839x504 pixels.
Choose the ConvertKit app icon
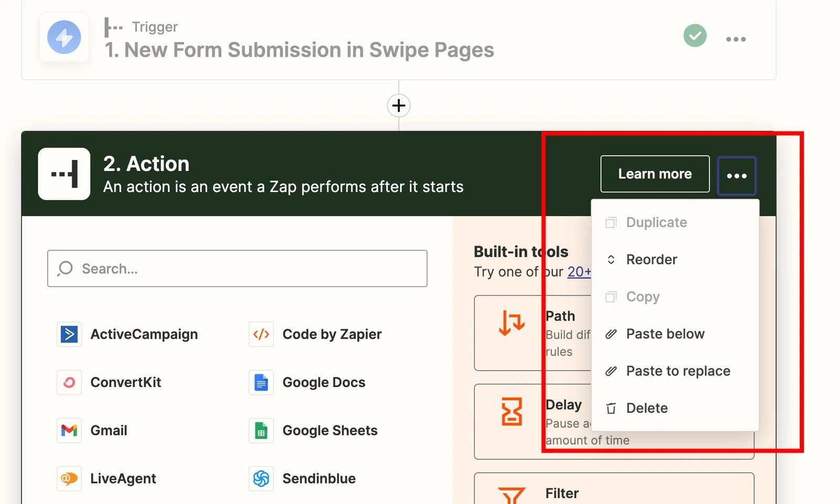(x=69, y=382)
